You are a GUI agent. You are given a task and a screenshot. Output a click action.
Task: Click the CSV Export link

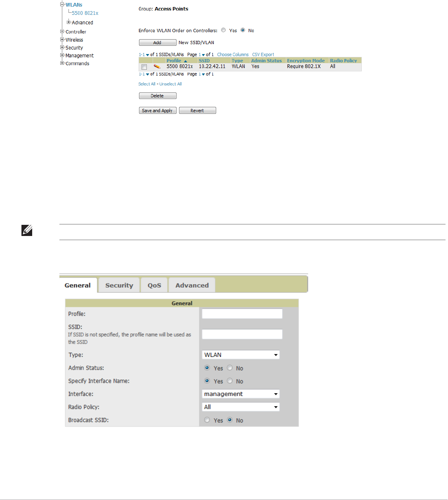point(263,54)
